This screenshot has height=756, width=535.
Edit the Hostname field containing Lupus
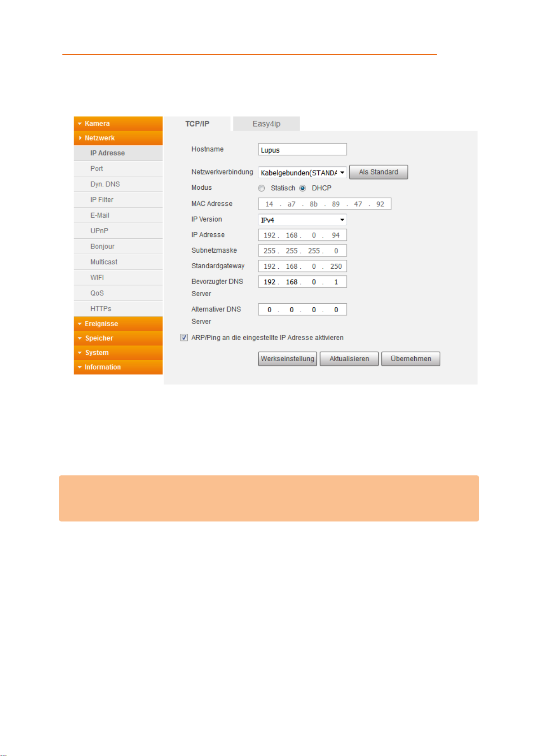303,149
